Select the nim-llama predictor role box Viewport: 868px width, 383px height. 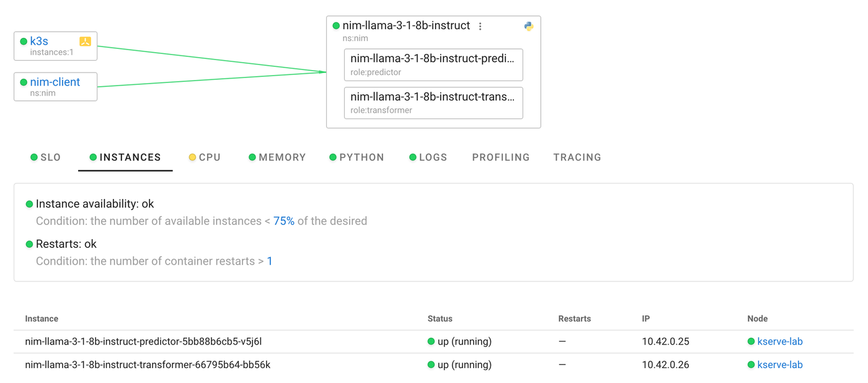[433, 64]
